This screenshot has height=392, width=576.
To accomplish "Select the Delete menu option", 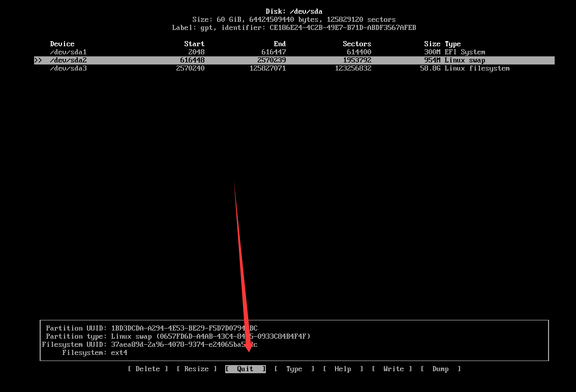I will click(x=147, y=369).
